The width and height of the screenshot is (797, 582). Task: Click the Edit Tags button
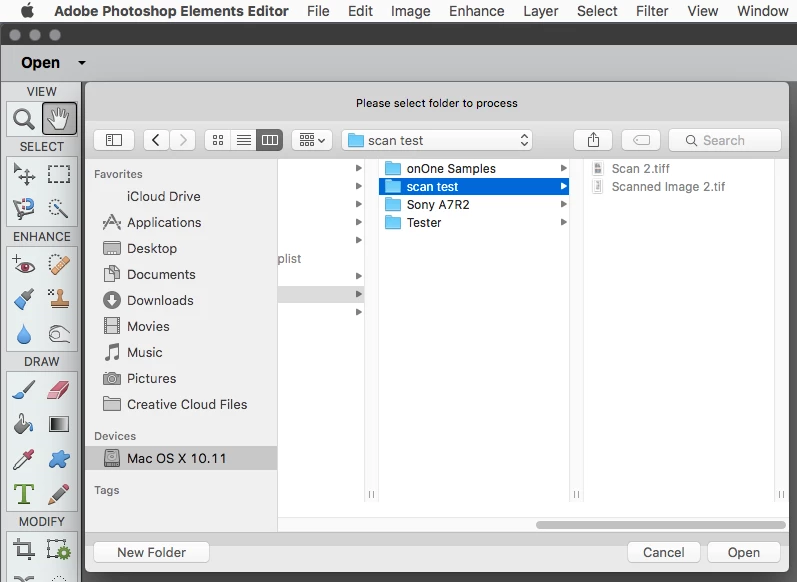(641, 140)
